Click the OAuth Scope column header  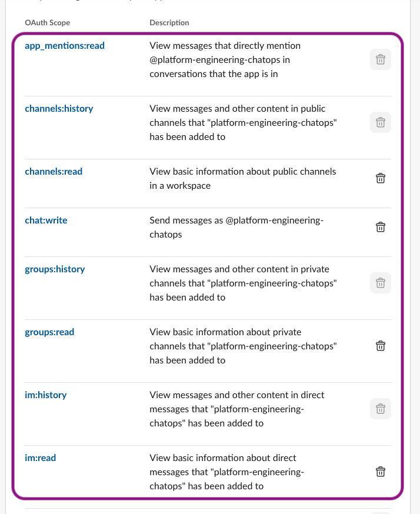[x=47, y=22]
